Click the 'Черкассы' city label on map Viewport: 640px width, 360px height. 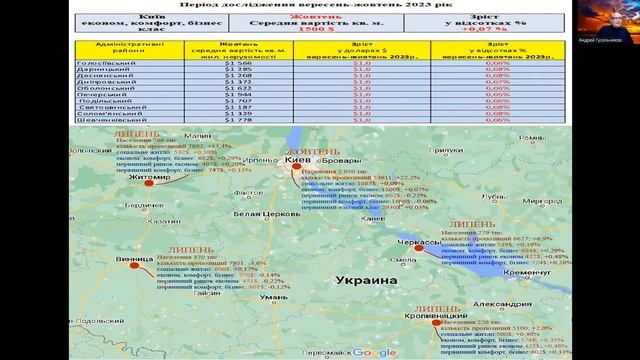(419, 242)
